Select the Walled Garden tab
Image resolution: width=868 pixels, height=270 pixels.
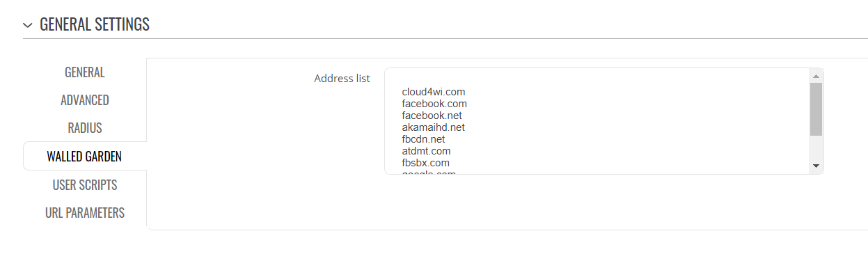click(85, 157)
